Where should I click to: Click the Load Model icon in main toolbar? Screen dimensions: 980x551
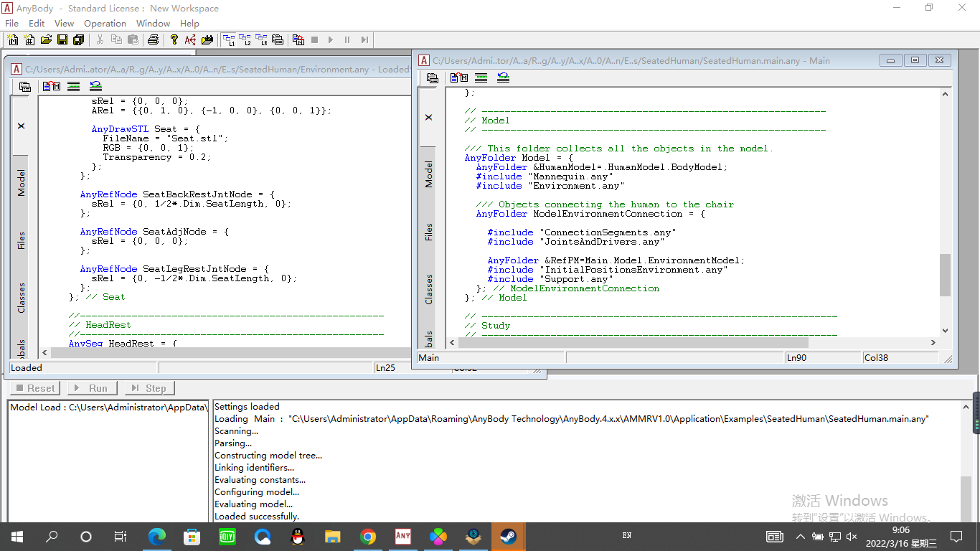[298, 40]
